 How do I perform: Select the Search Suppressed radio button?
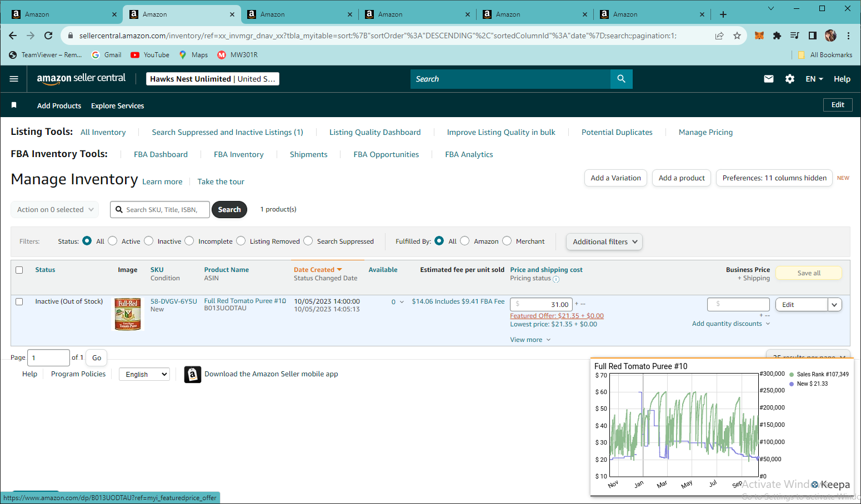308,241
